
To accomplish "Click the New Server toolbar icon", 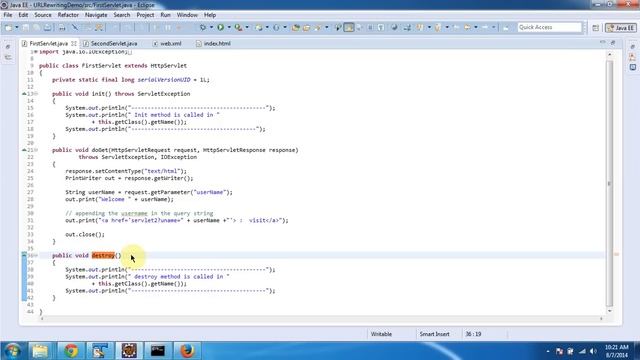I will [259, 27].
